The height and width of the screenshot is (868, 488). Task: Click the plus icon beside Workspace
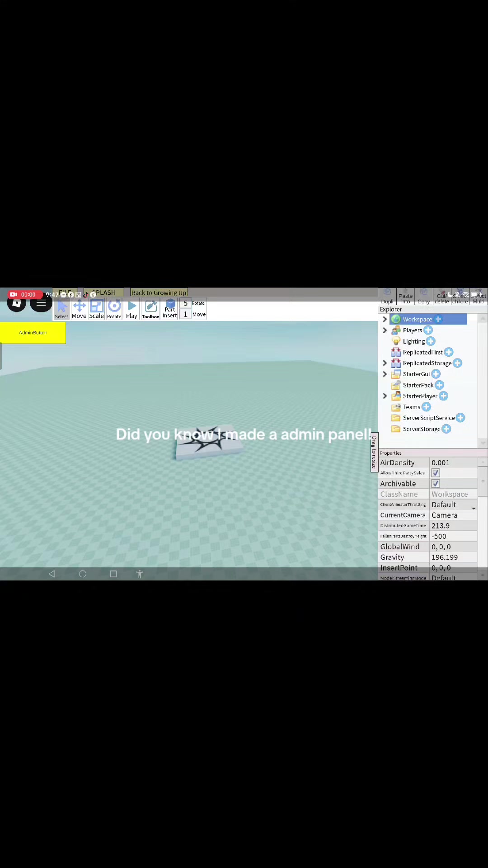[x=438, y=319]
